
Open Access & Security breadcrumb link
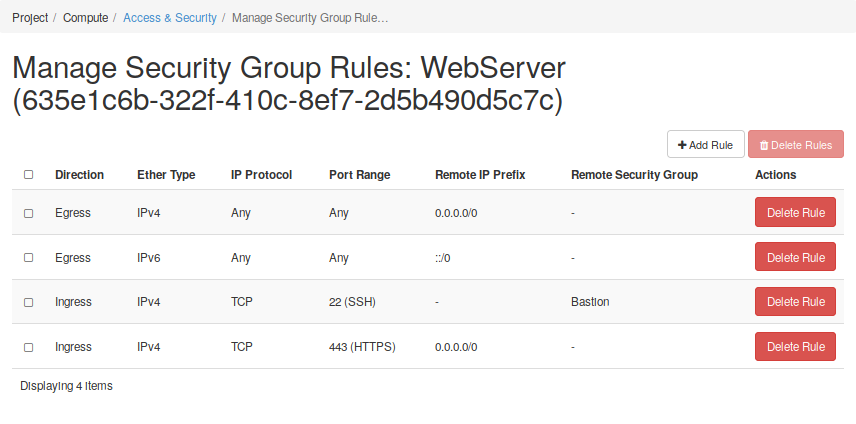tap(170, 18)
